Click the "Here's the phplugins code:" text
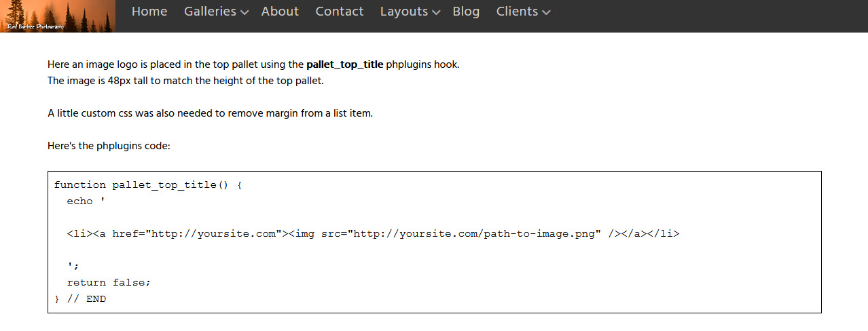Viewport: 868px width, 331px height. (109, 146)
